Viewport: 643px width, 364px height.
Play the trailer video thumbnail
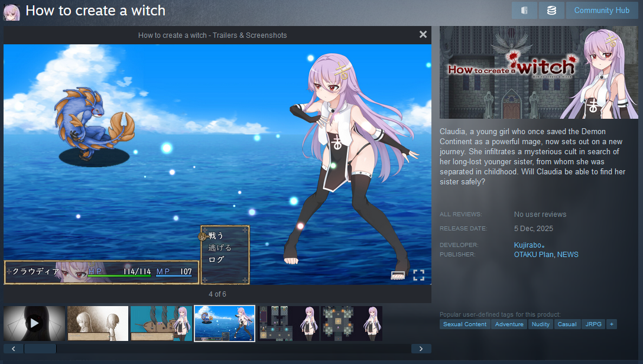(x=34, y=323)
